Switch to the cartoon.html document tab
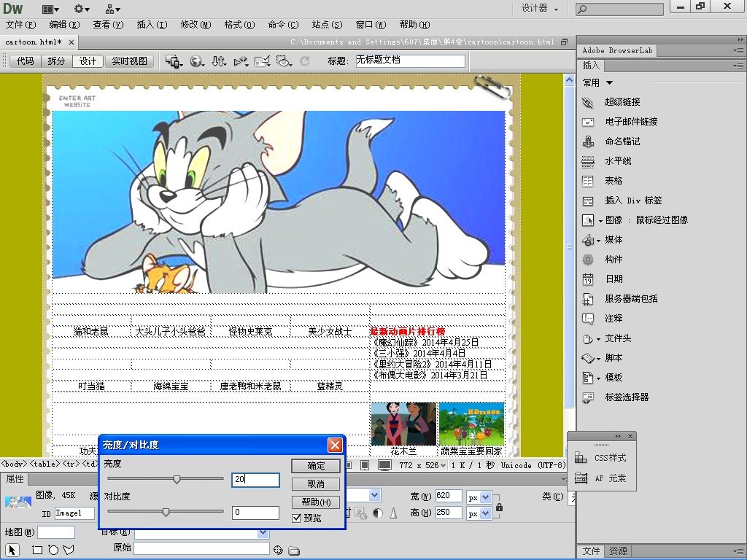Viewport: 747px width, 560px height. point(34,42)
